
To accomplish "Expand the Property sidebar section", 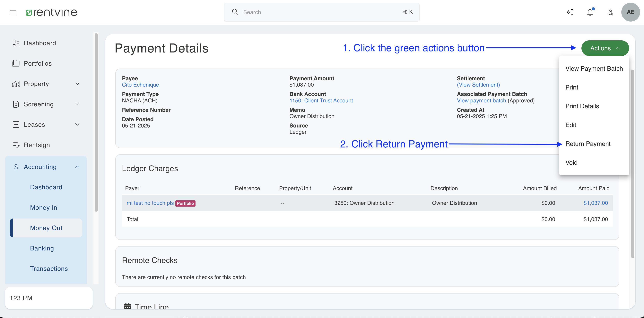I will click(77, 84).
